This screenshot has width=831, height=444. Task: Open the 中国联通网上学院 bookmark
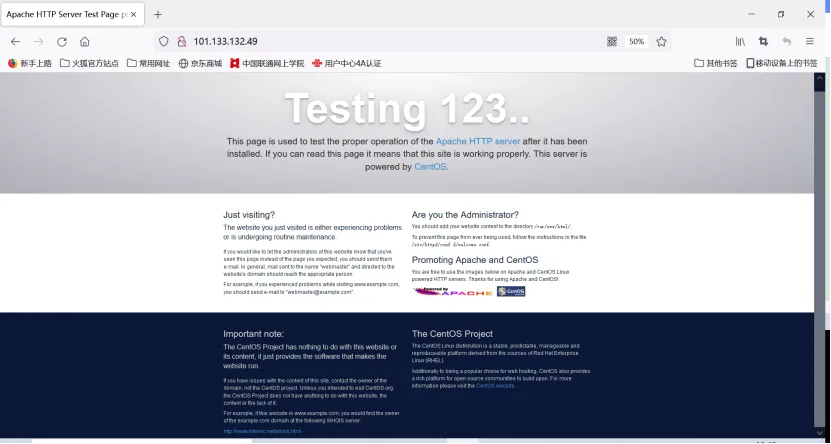[267, 64]
